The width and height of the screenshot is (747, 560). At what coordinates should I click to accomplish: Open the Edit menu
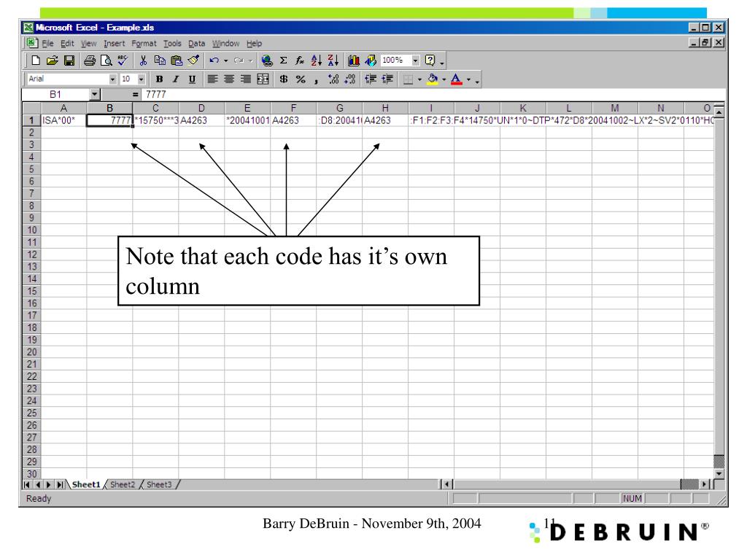point(67,44)
